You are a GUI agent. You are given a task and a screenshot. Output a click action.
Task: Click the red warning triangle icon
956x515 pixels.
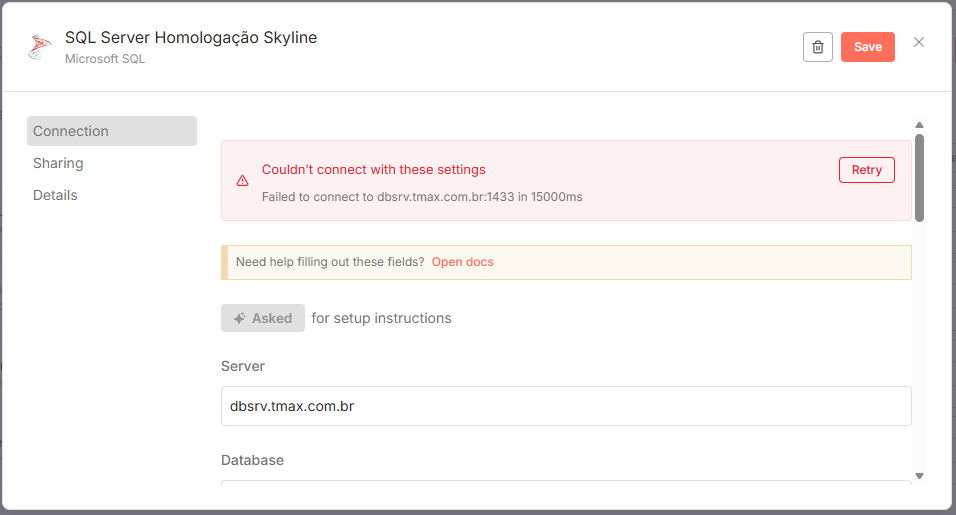coord(242,181)
